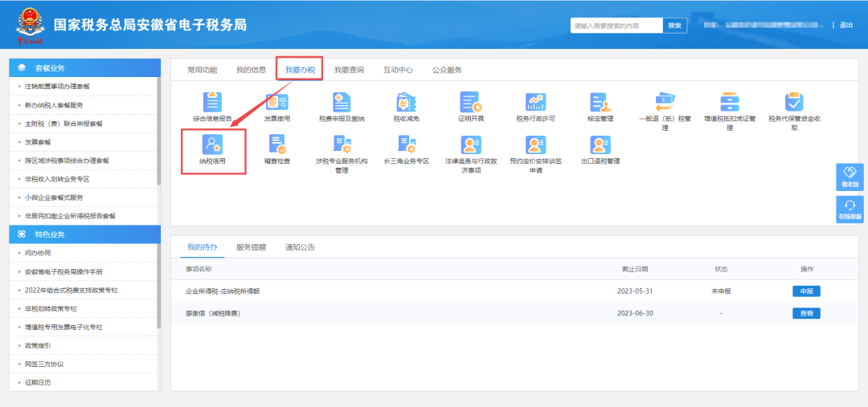The image size is (868, 407).
Task: Focus the header search input field
Action: tap(616, 26)
